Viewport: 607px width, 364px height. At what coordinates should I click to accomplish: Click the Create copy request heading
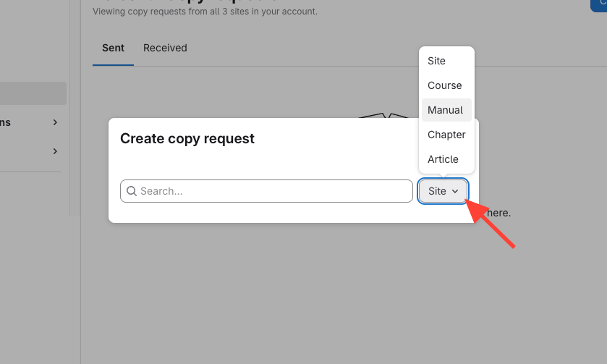pyautogui.click(x=187, y=138)
